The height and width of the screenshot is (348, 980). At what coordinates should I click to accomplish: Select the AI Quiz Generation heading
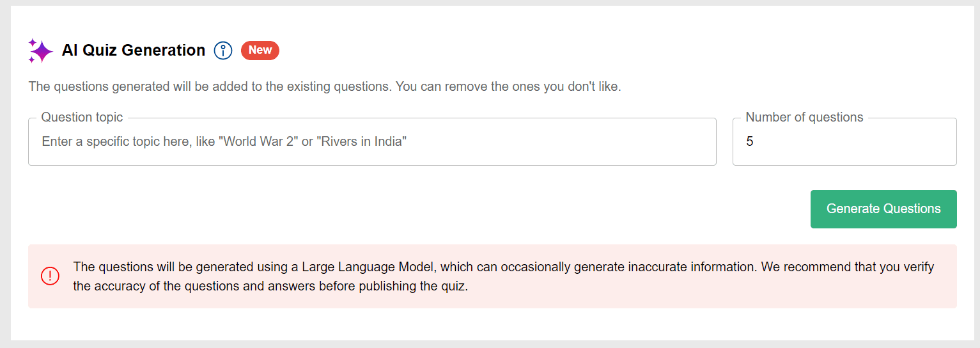[x=134, y=50]
